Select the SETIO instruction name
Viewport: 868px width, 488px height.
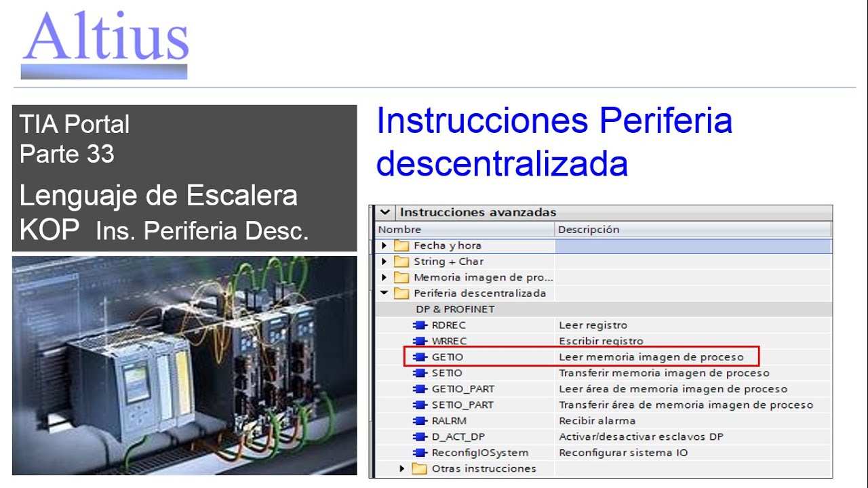[447, 373]
